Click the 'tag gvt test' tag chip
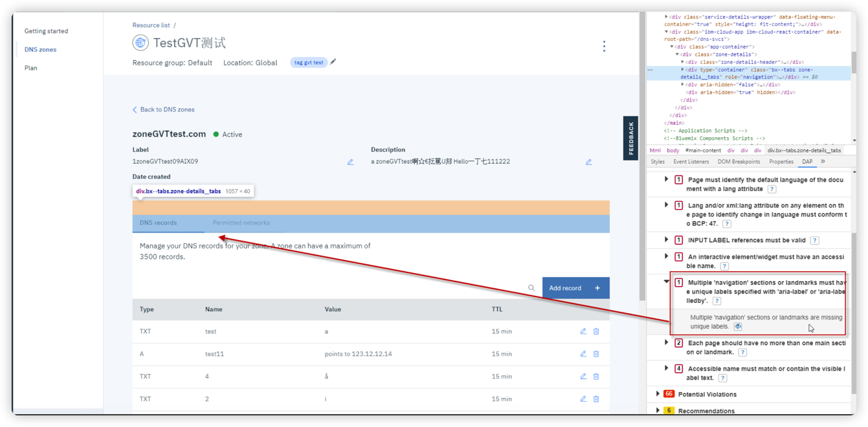 (309, 63)
